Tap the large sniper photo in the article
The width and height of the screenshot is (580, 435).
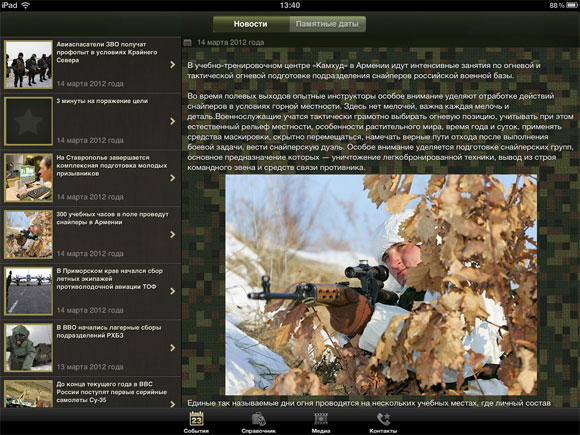pyautogui.click(x=381, y=285)
